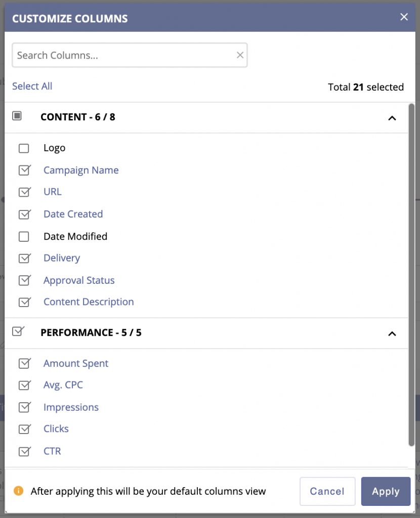Open the Impressions column link
Viewport: 420px width, 518px height.
coord(71,407)
